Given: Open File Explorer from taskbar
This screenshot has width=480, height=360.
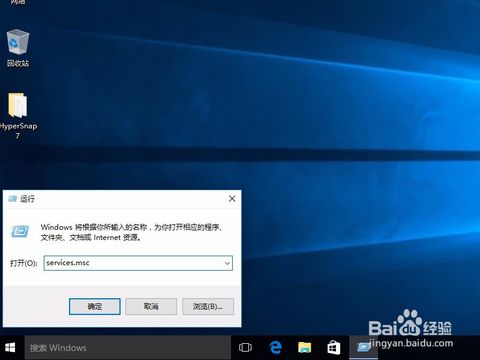Looking at the screenshot, I should pyautogui.click(x=304, y=348).
